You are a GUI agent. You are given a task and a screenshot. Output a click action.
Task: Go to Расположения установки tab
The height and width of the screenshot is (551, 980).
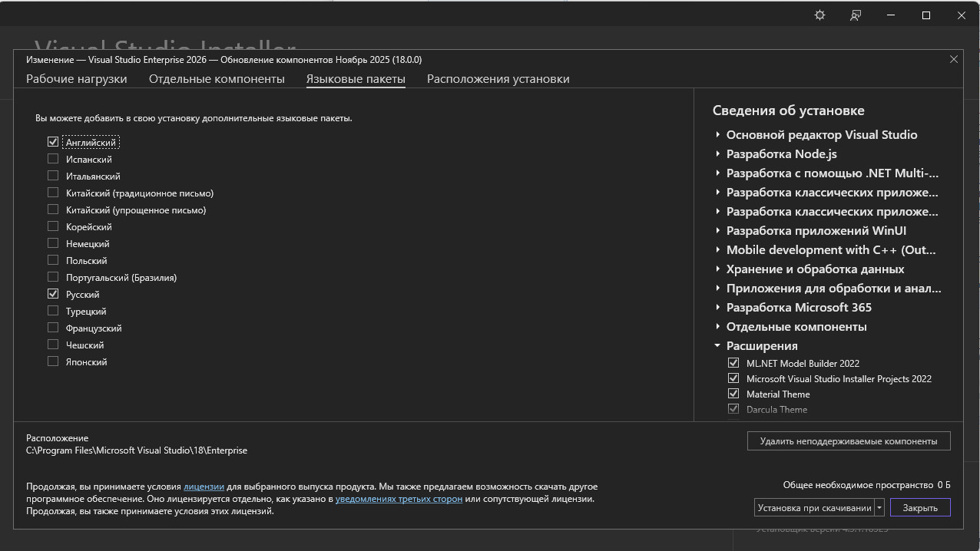(x=498, y=79)
